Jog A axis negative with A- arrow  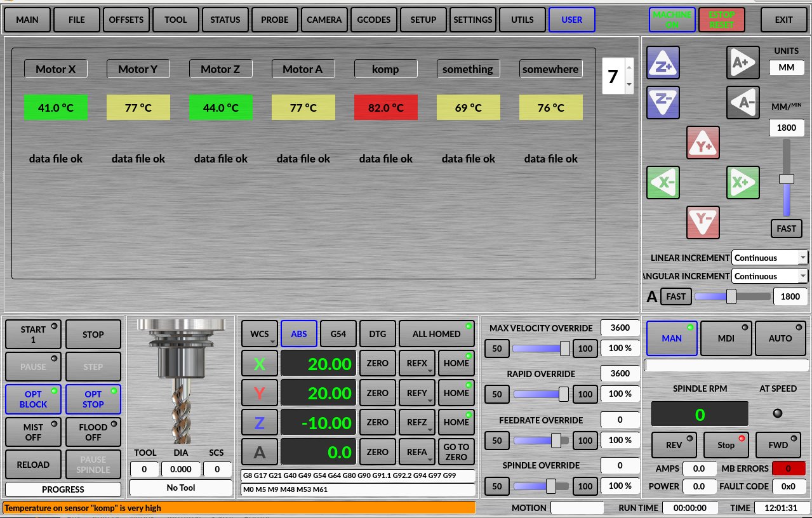743,103
